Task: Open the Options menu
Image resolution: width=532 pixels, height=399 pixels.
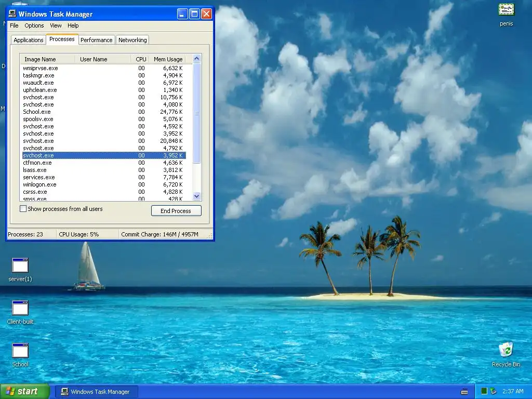Action: click(x=34, y=25)
